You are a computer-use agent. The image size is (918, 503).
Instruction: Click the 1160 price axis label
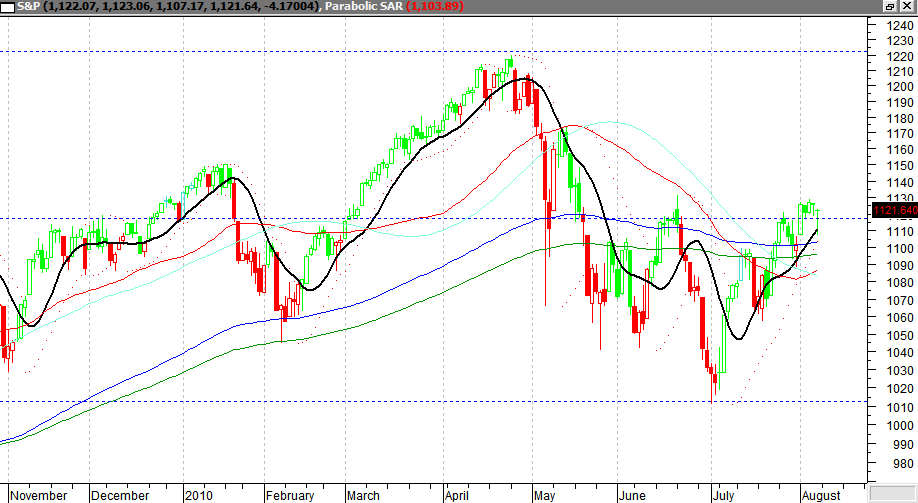click(x=900, y=149)
